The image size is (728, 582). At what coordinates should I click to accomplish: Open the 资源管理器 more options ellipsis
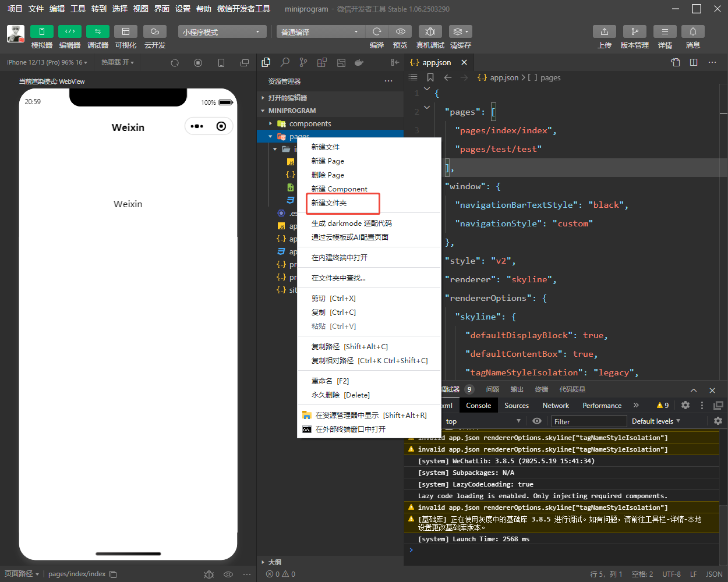pos(388,81)
